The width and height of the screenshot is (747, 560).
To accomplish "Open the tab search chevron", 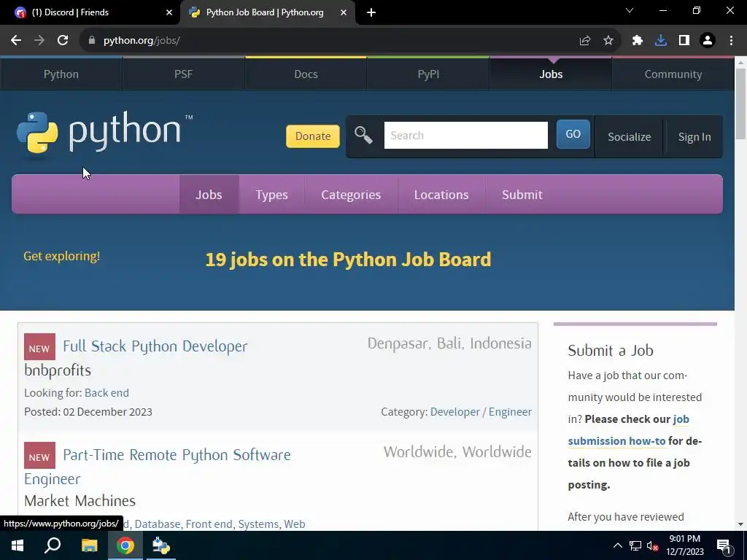I will click(630, 10).
